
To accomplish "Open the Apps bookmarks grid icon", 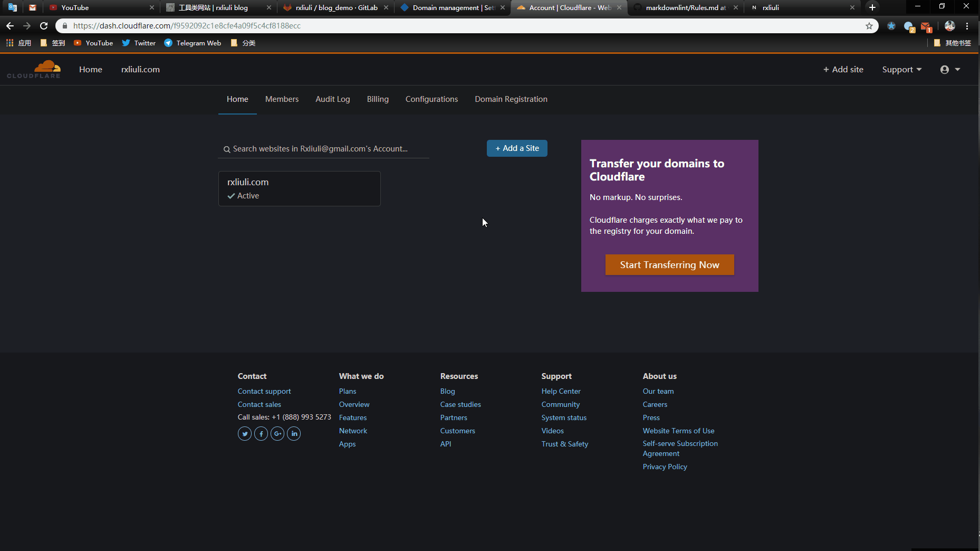I will (x=9, y=43).
